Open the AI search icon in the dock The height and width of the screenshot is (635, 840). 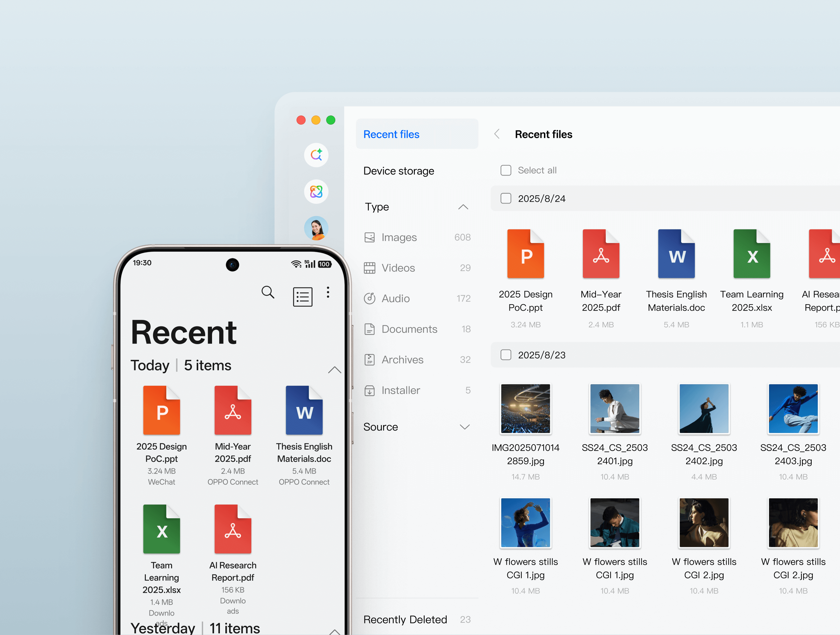[x=316, y=155]
